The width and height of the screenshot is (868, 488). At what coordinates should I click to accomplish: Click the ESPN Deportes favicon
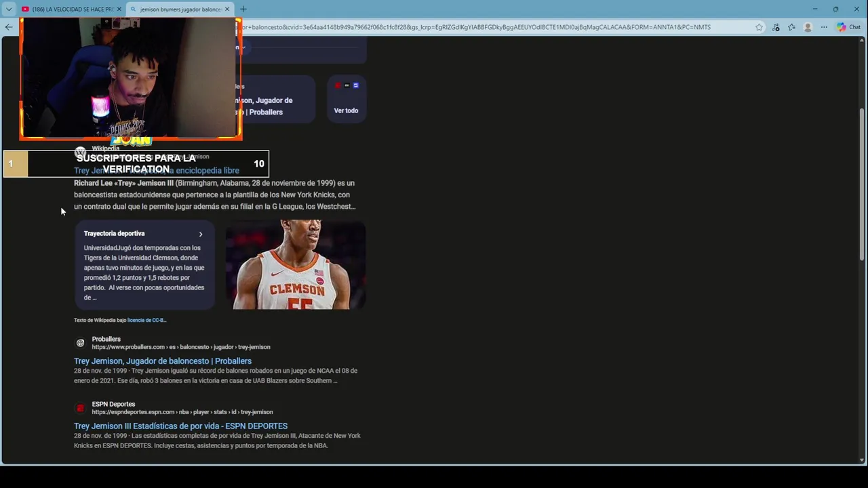80,408
